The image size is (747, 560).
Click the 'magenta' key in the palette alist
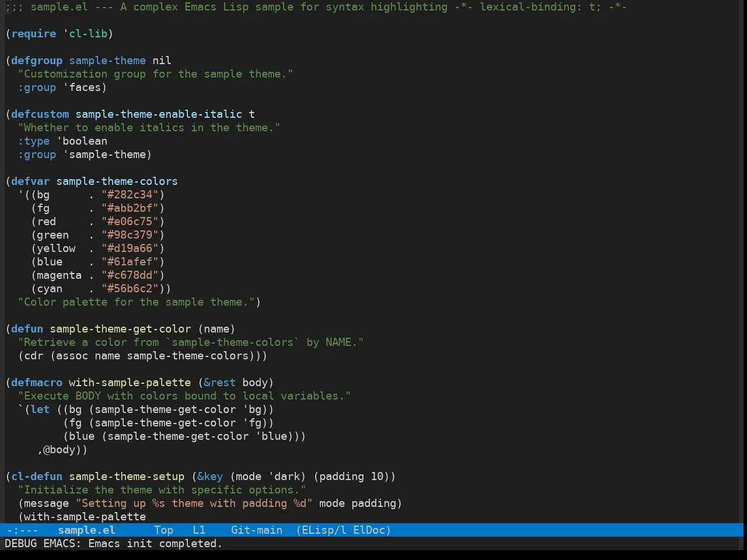60,275
